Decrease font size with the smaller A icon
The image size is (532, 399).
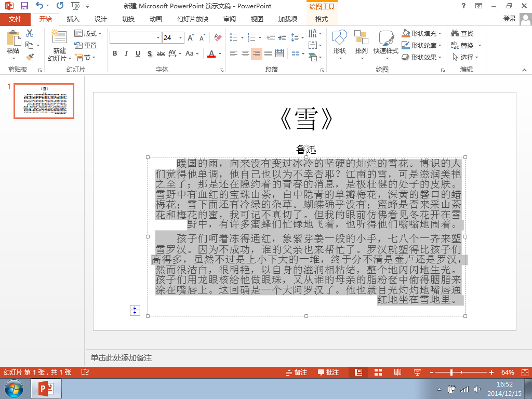point(203,37)
